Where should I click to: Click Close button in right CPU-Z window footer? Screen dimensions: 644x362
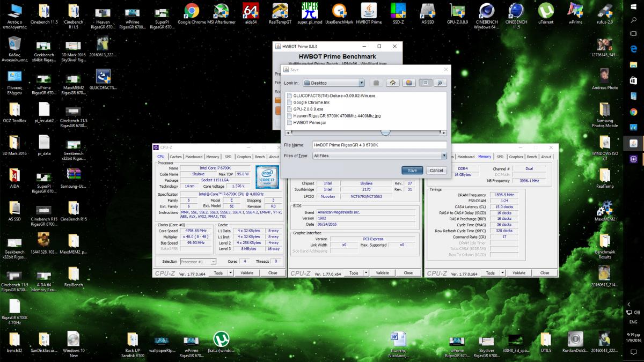coord(545,272)
